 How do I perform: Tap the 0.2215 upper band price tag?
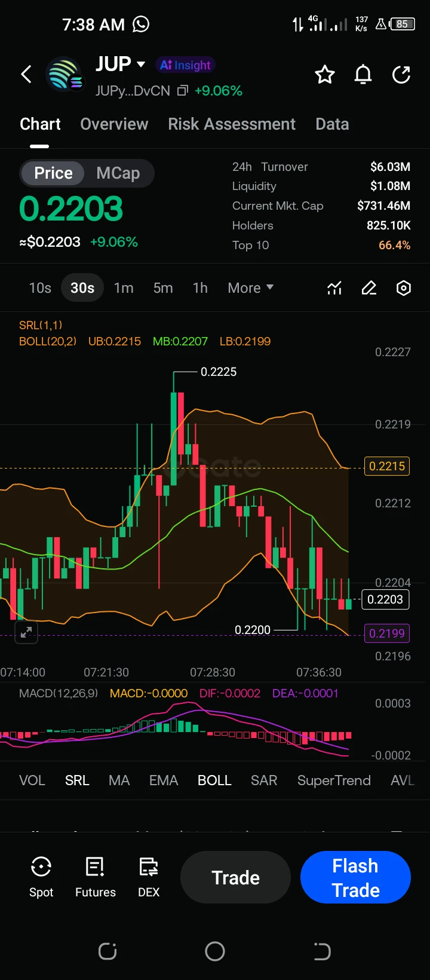pos(387,466)
